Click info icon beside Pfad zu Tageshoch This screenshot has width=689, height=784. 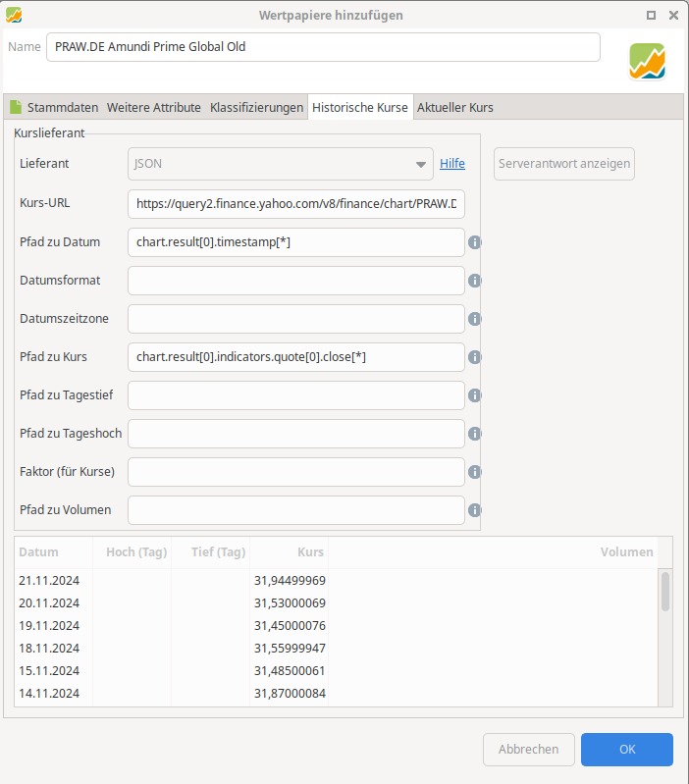click(474, 434)
